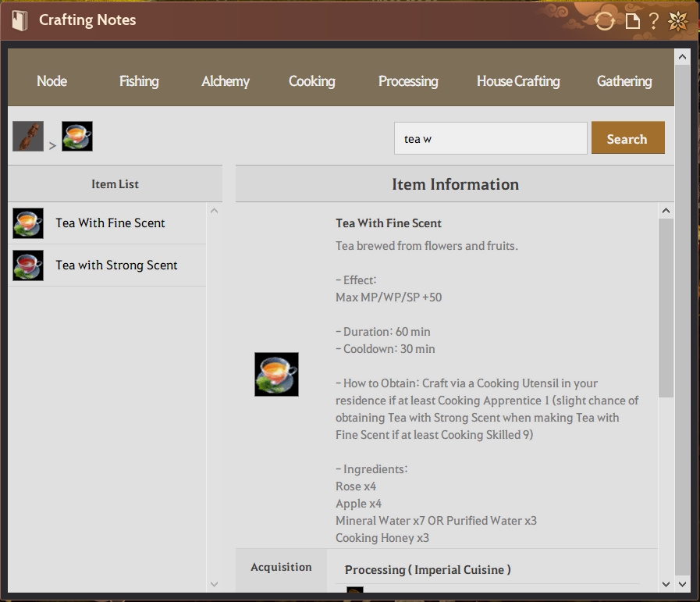Click the 'Acquisition' label
700x602 pixels.
281,567
